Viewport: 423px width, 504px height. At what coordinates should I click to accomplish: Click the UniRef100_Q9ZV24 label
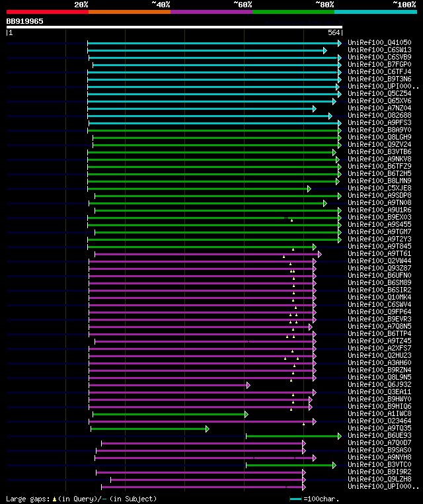pyautogui.click(x=379, y=145)
